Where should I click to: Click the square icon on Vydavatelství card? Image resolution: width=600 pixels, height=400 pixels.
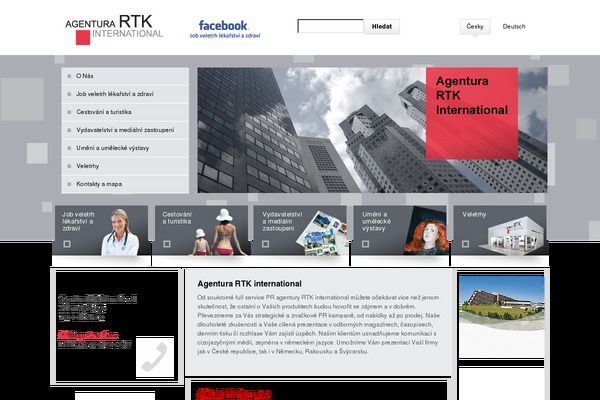(266, 244)
